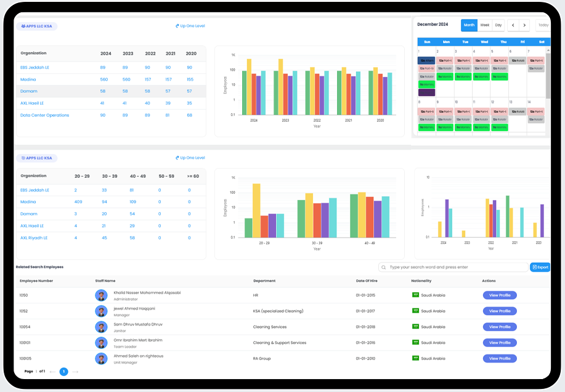Screen dimensions: 565x392
Task: Click Sam Dhruv Mustafa Dhruv's avatar picture
Action: coord(101,327)
